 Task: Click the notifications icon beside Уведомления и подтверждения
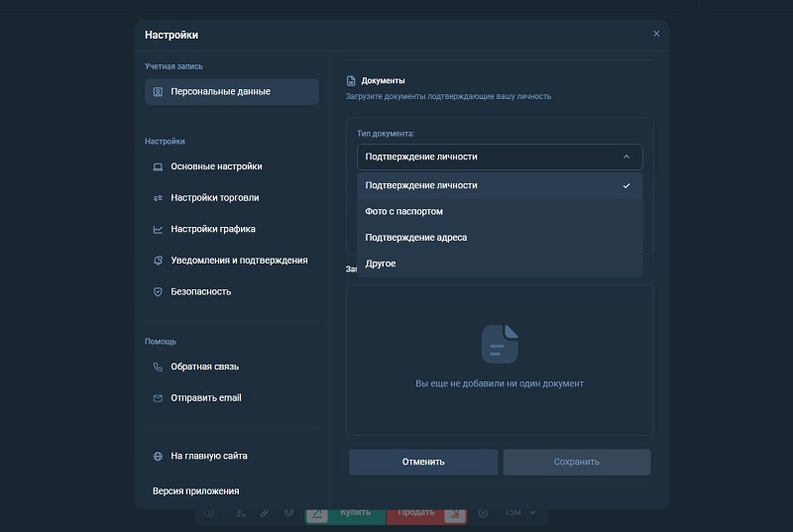(x=158, y=261)
